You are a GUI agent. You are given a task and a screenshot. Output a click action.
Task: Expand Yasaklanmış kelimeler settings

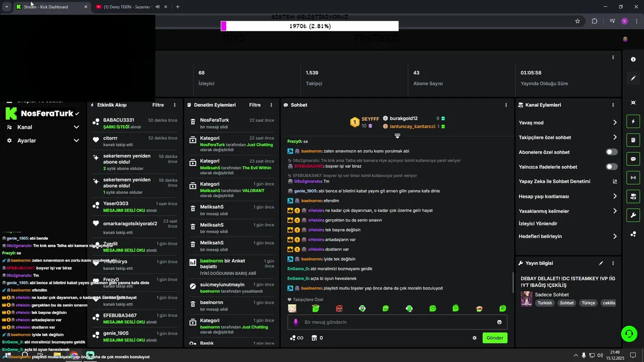coord(615,211)
